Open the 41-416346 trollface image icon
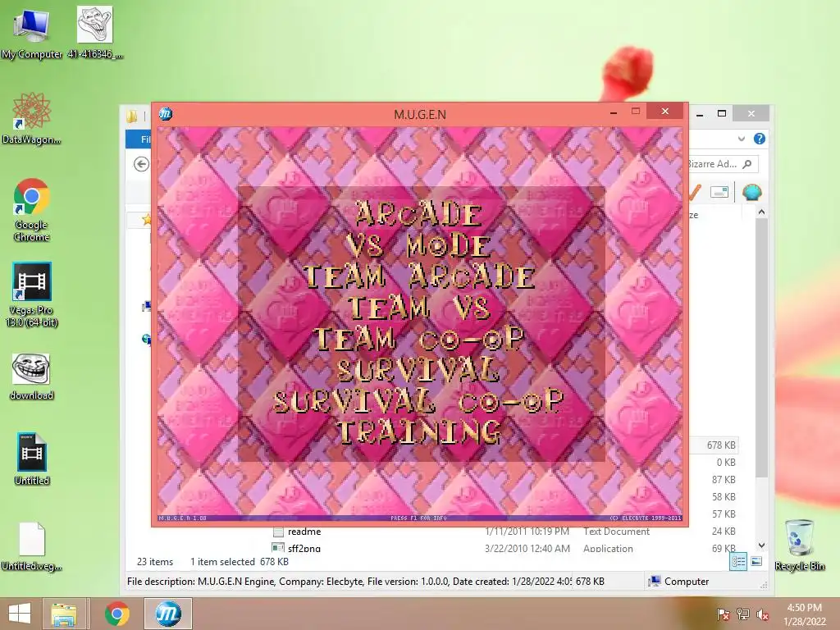The width and height of the screenshot is (840, 630). click(x=95, y=32)
